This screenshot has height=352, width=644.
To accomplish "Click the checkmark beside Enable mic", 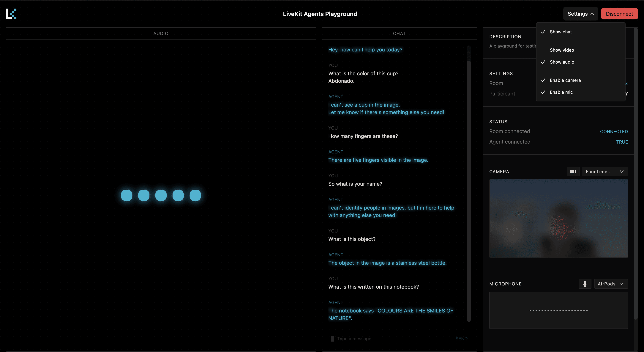I will tap(543, 92).
